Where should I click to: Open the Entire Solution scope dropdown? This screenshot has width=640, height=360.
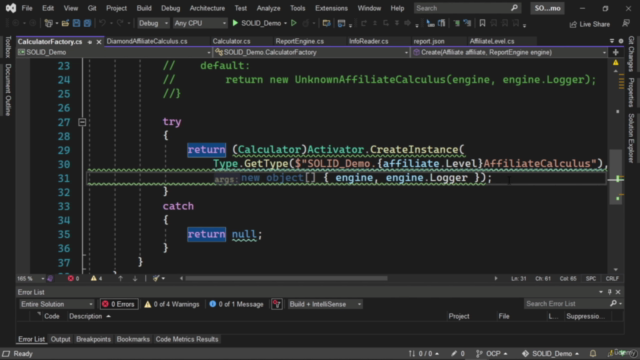pyautogui.click(x=57, y=304)
